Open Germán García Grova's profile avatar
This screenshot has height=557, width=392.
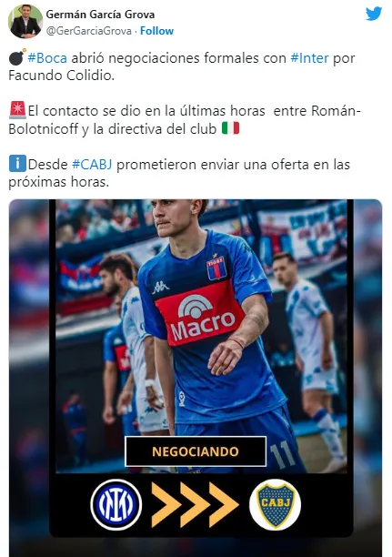pyautogui.click(x=25, y=22)
